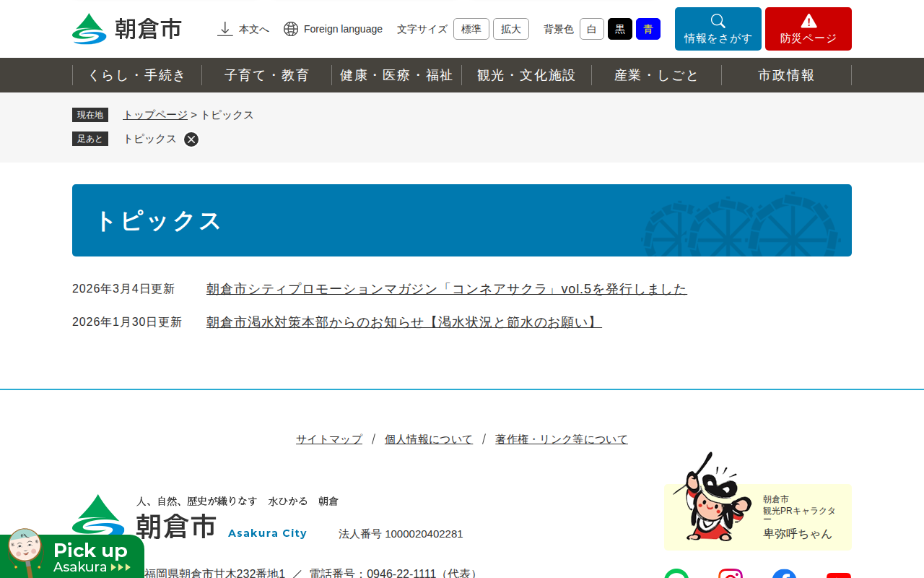The height and width of the screenshot is (578, 924).
Task: Click the 法人番号 1000020402281 text
Action: pos(401,534)
